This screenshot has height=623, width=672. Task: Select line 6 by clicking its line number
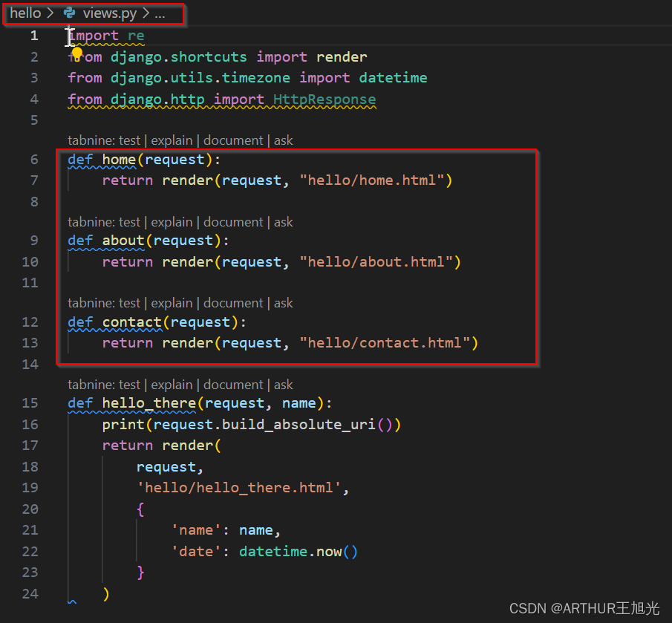click(34, 158)
